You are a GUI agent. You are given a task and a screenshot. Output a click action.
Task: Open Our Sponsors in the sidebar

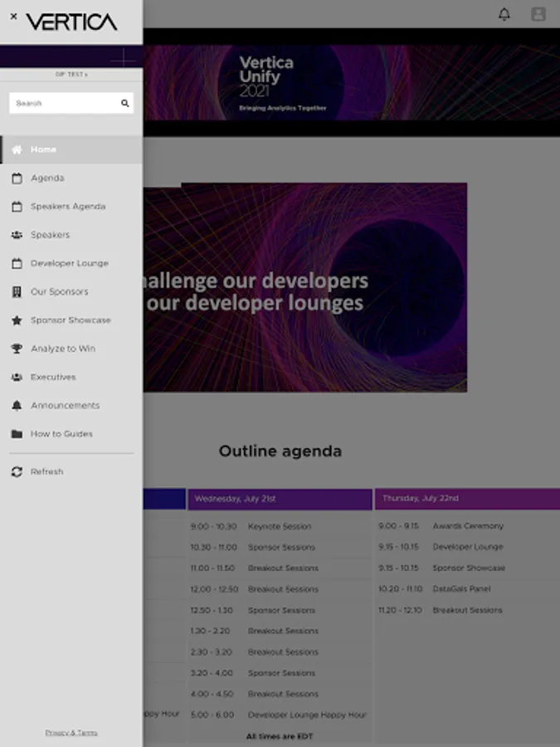coord(71,291)
